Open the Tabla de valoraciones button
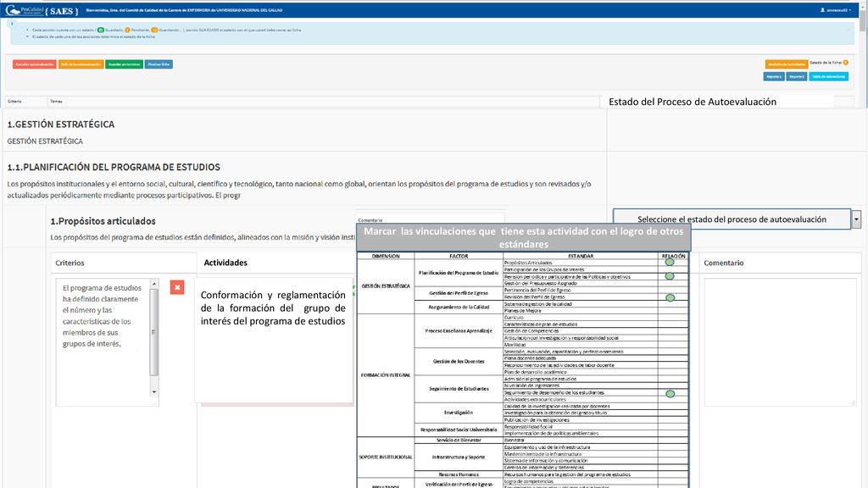Image resolution: width=868 pixels, height=488 pixels. (829, 76)
